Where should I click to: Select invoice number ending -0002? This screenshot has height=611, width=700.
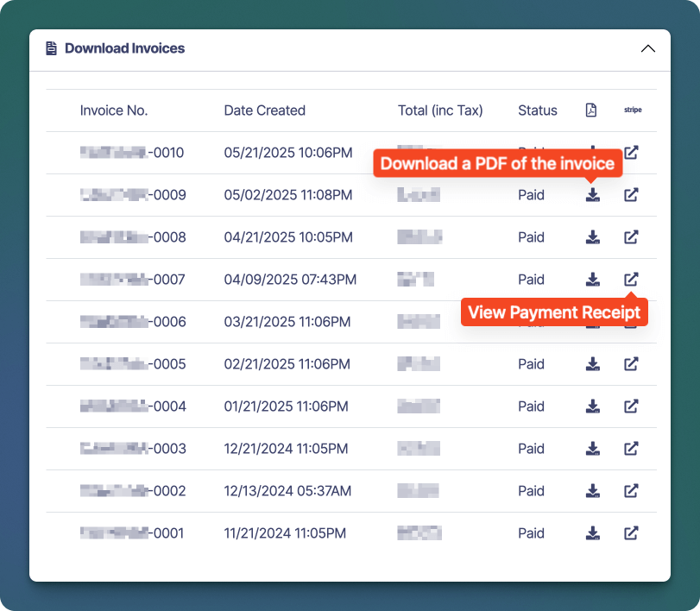tap(133, 491)
